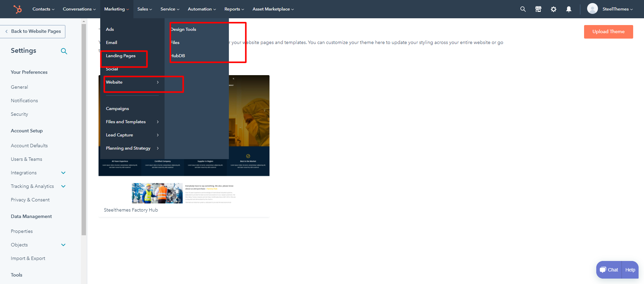The height and width of the screenshot is (284, 644).
Task: Click the HubSpot sprocket logo
Action: pyautogui.click(x=17, y=9)
